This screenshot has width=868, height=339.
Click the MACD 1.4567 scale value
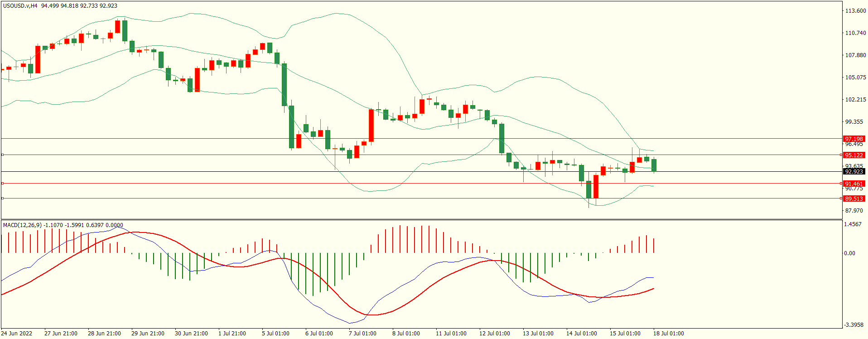[x=853, y=224]
